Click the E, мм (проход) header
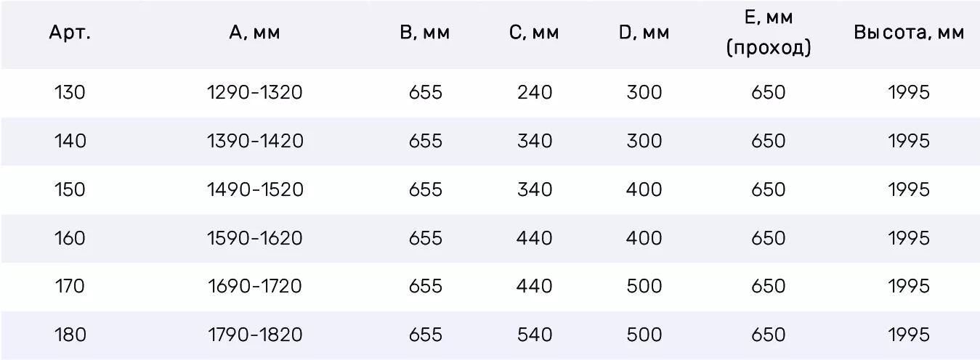Screen dimensions: 980x360 pos(769,33)
